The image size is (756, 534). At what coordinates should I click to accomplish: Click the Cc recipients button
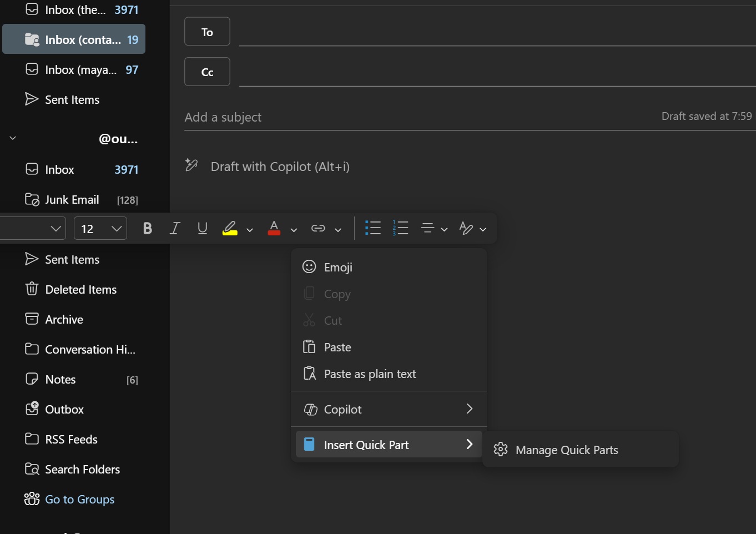pyautogui.click(x=207, y=72)
